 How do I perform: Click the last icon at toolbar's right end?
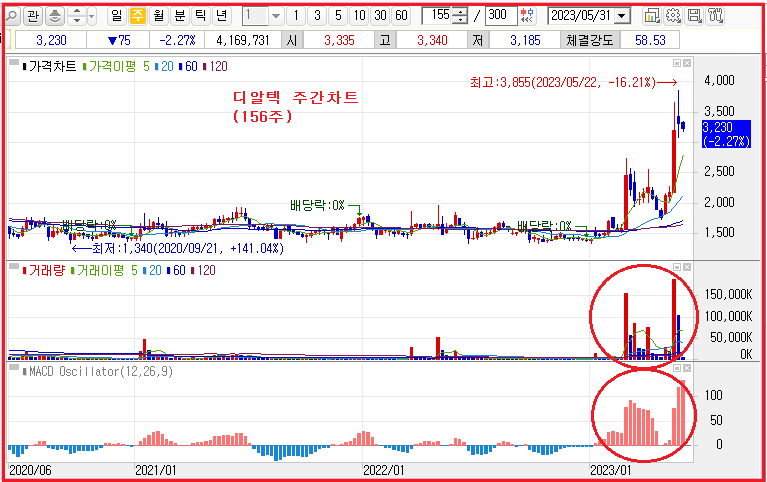715,16
